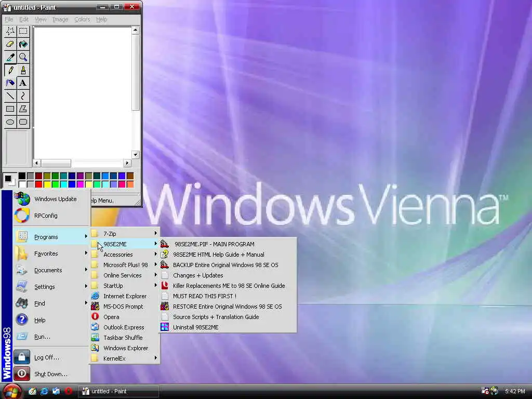Click Opera quick launch icon on taskbar
The width and height of the screenshot is (532, 399).
click(x=69, y=391)
